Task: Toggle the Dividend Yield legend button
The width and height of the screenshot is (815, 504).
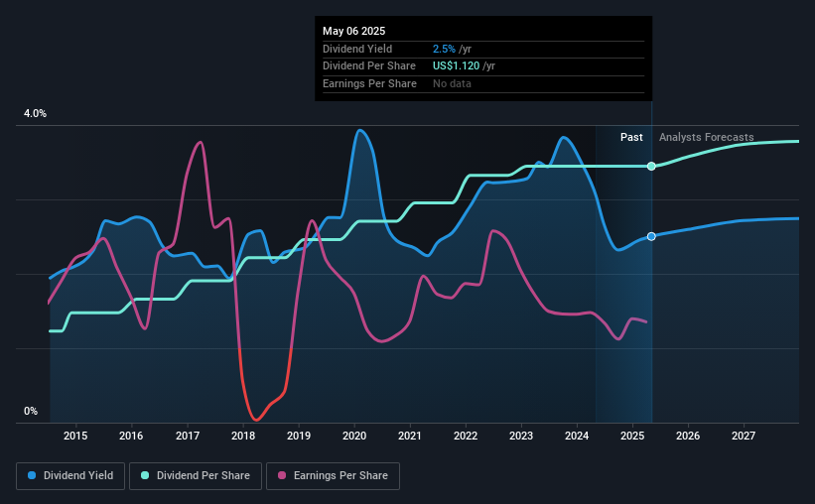Action: (70, 476)
